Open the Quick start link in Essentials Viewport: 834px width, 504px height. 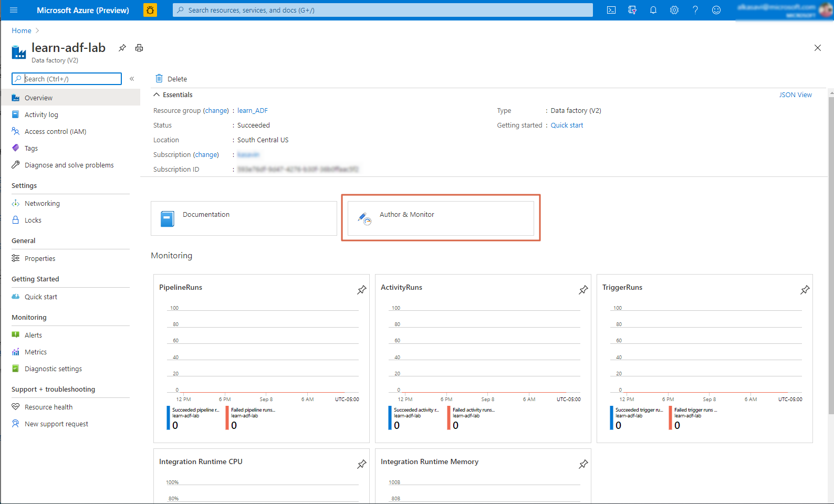(x=567, y=125)
